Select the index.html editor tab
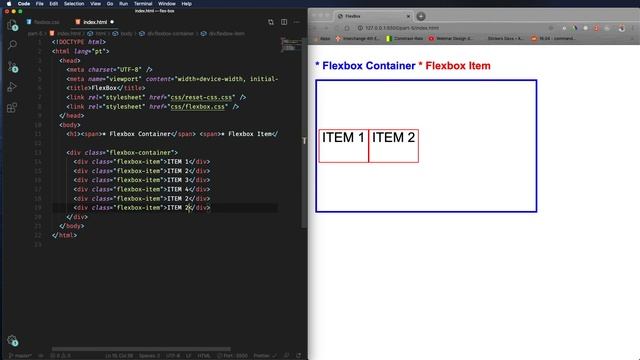 (95, 22)
